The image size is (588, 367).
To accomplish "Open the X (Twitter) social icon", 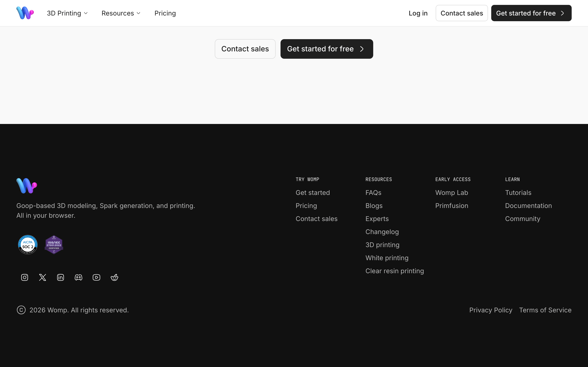I will (42, 277).
